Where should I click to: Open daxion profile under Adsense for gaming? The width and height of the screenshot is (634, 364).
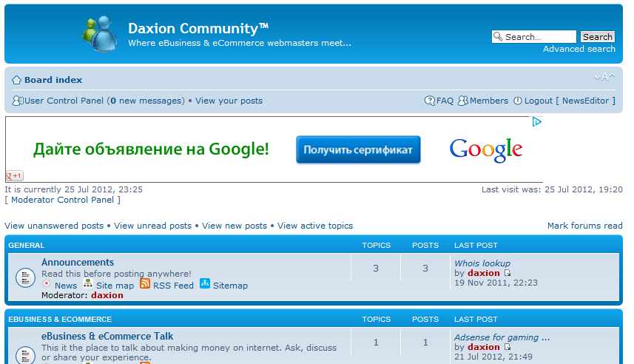click(x=484, y=347)
